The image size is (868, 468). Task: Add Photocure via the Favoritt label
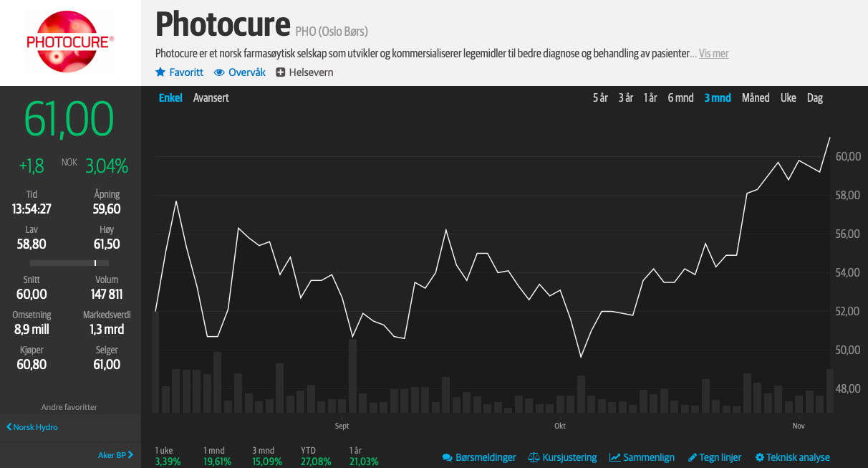point(186,72)
